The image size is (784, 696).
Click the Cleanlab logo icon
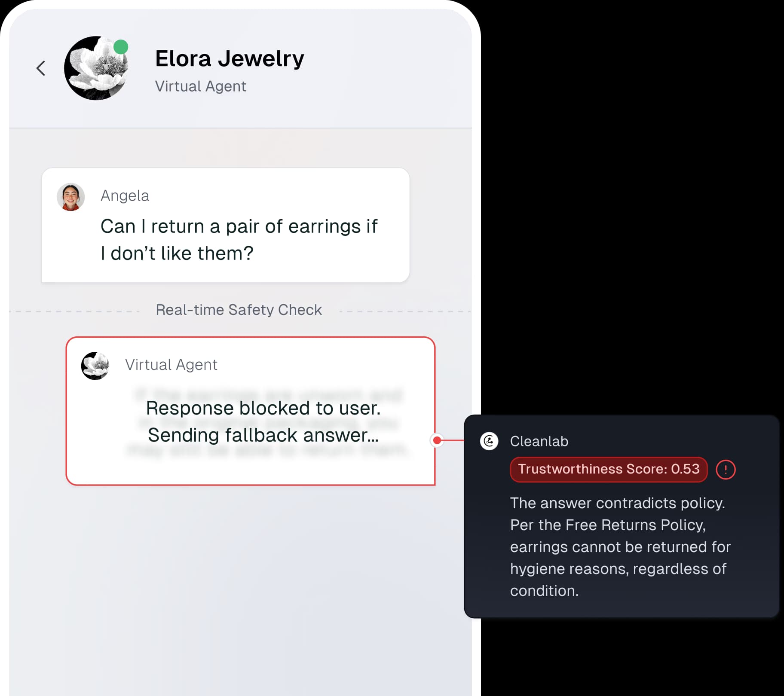pyautogui.click(x=489, y=441)
